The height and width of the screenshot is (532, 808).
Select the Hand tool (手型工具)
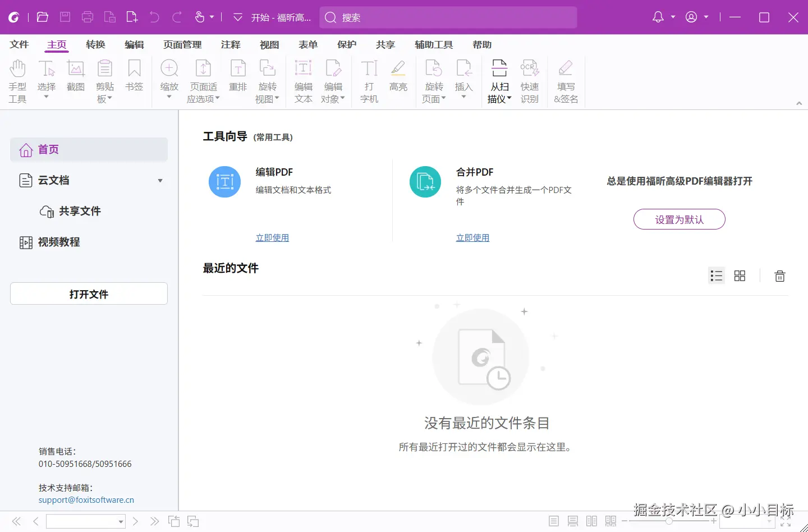coord(17,82)
